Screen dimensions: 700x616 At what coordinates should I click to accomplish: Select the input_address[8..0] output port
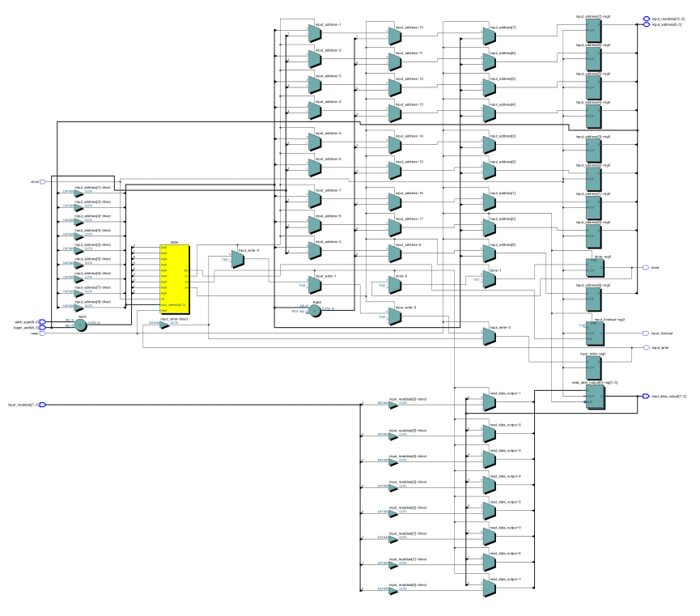pyautogui.click(x=646, y=24)
